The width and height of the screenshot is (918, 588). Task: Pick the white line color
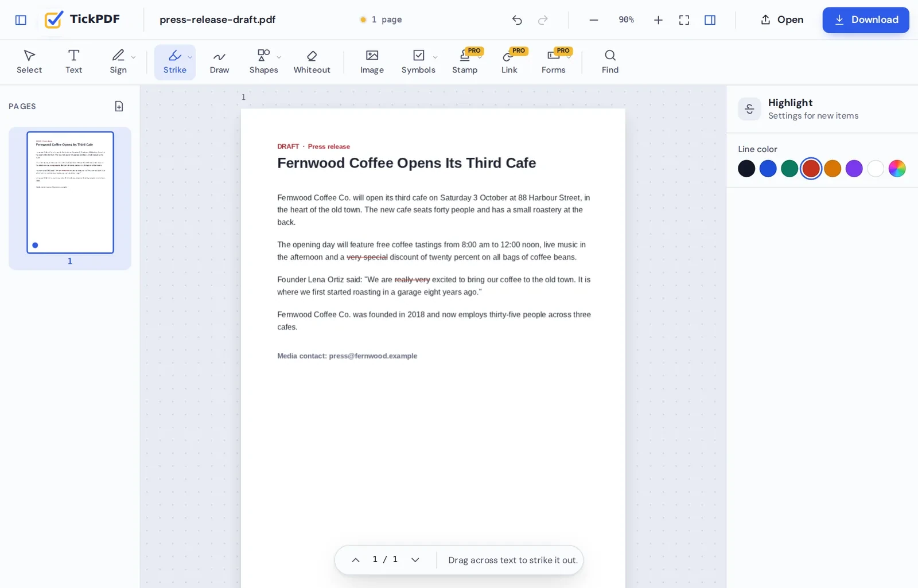pos(876,169)
